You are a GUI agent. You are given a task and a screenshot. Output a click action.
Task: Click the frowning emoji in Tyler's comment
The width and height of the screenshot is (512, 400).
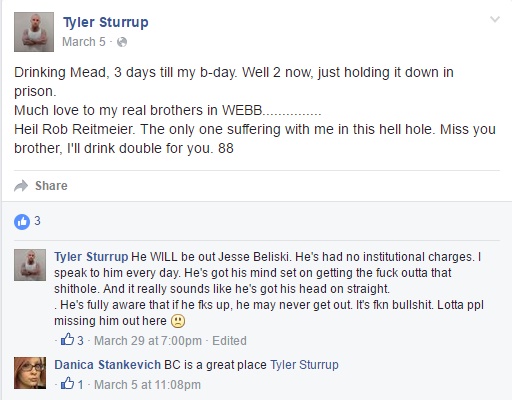[x=178, y=321]
